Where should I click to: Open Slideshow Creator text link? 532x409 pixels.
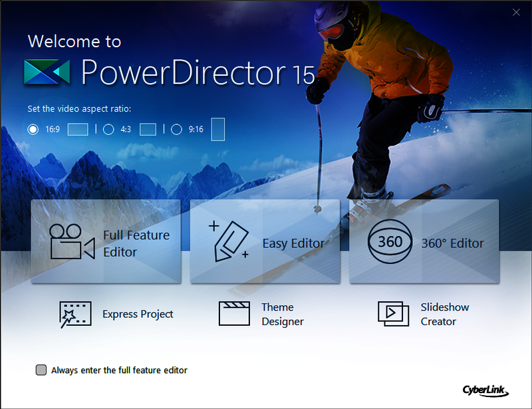[x=445, y=315]
